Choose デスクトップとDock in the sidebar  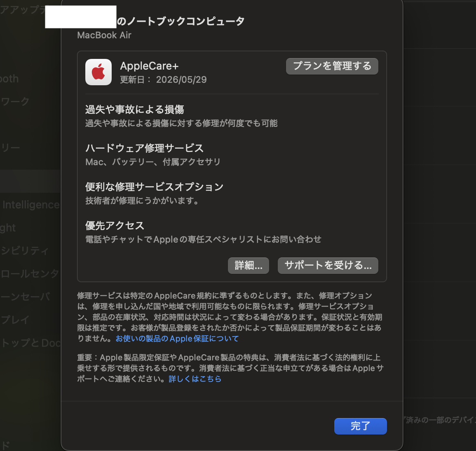[x=30, y=343]
